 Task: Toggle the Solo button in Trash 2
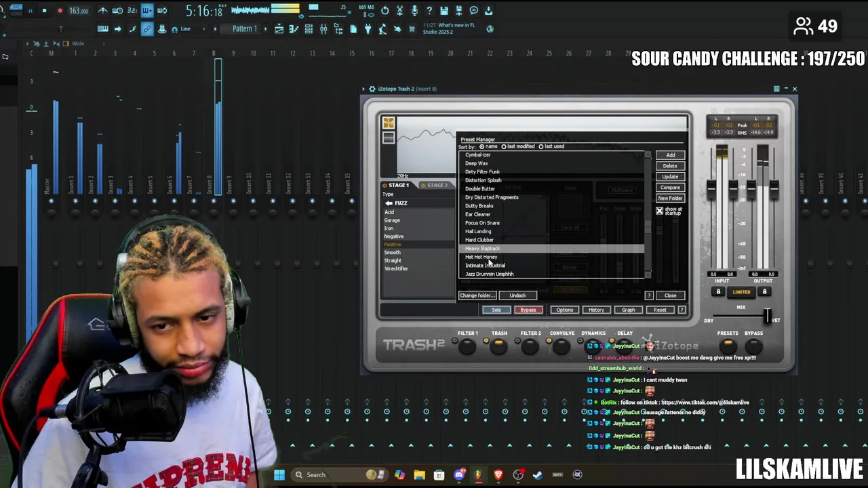click(496, 310)
